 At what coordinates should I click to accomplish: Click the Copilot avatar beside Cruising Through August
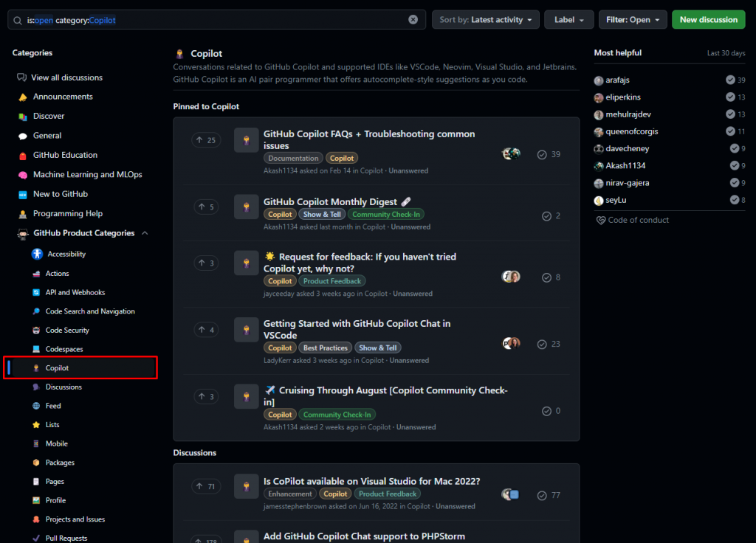click(247, 396)
